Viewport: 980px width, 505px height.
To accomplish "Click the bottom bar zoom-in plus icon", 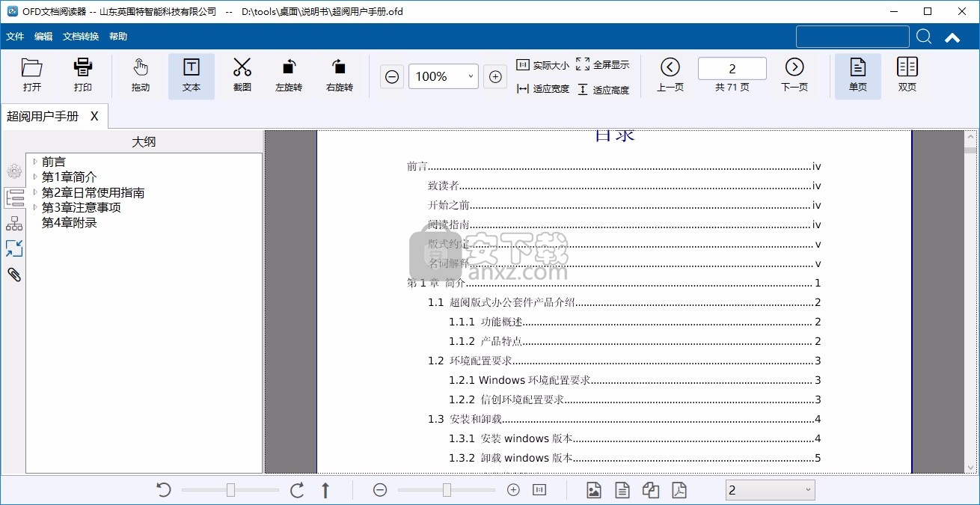I will pyautogui.click(x=513, y=490).
